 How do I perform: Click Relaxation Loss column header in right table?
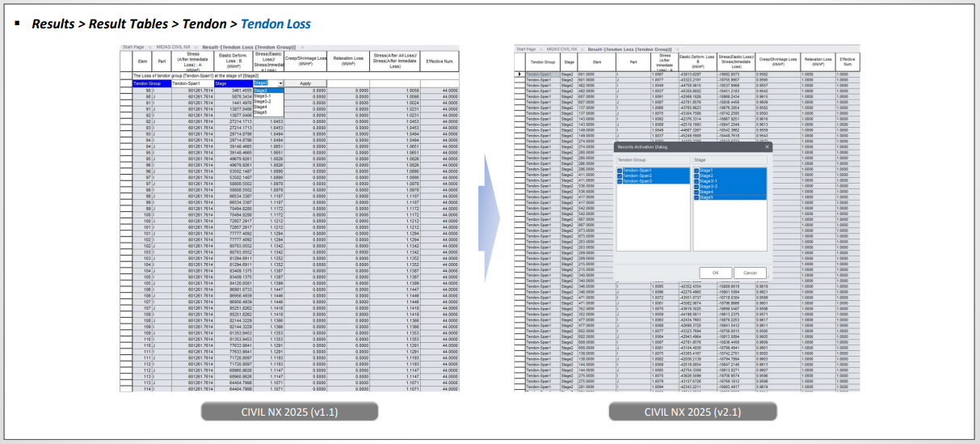[x=818, y=60]
